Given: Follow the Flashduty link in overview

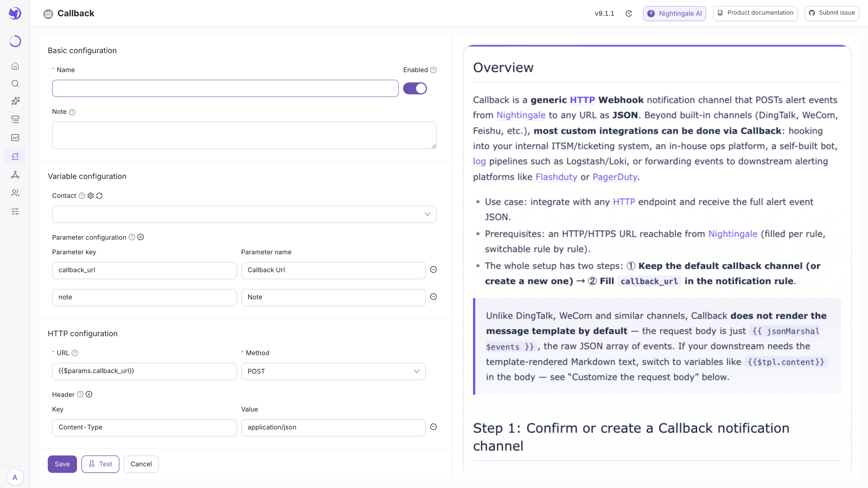Looking at the screenshot, I should (556, 177).
